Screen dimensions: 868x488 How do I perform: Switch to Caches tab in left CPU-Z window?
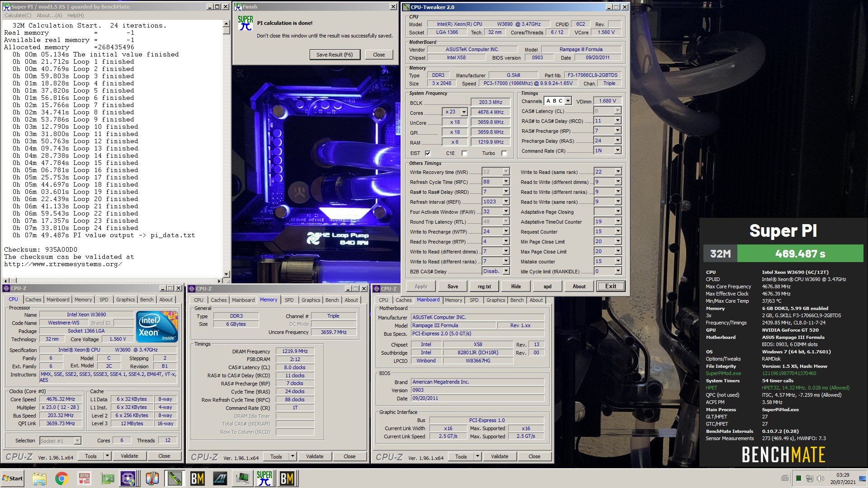[33, 300]
